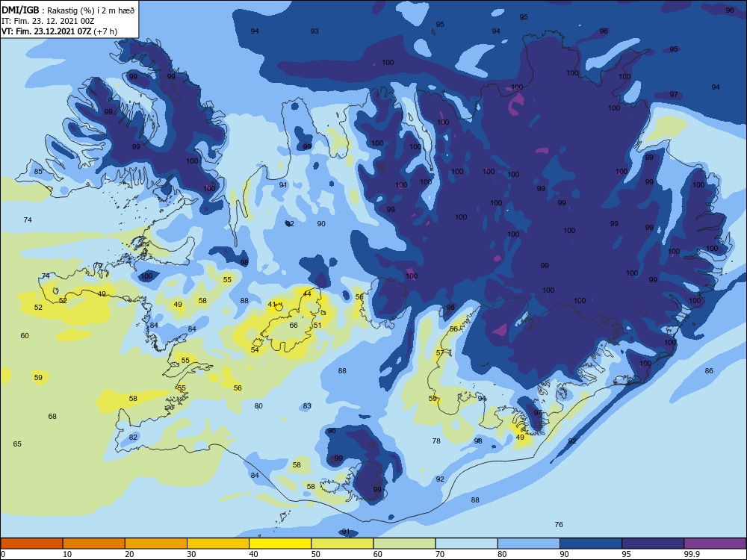Click the humidity value '85' on the map
The height and width of the screenshot is (560, 747).
(x=38, y=172)
